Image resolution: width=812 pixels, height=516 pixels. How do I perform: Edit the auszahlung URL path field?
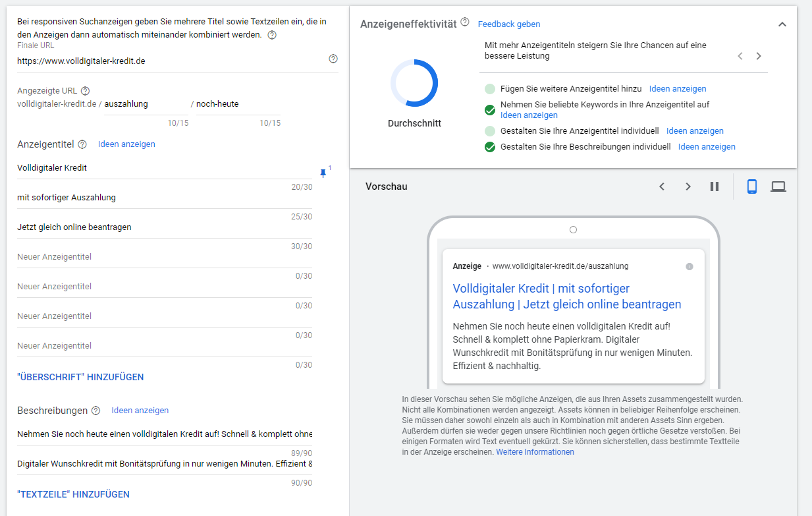tap(146, 104)
